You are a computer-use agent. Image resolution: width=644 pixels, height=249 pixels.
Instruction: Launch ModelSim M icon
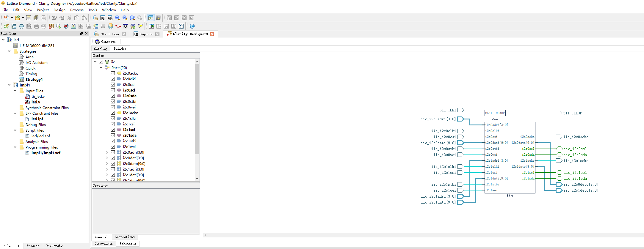[x=126, y=26]
